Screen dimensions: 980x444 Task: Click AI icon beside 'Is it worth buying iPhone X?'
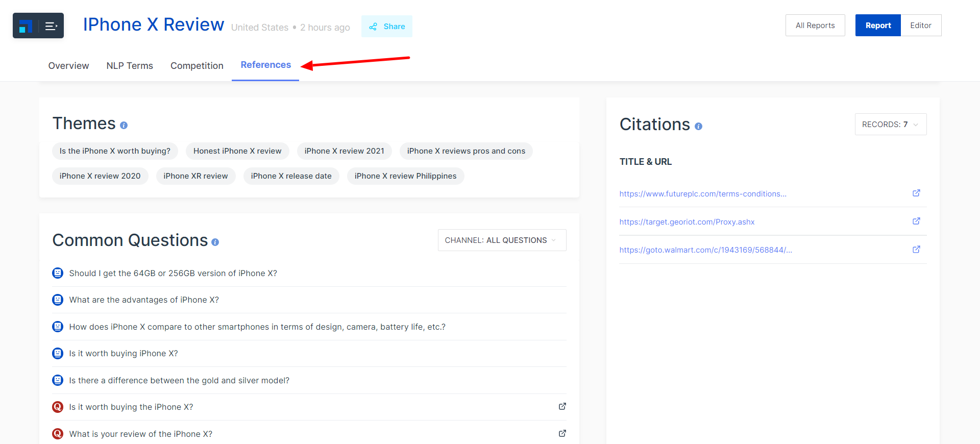click(x=58, y=353)
